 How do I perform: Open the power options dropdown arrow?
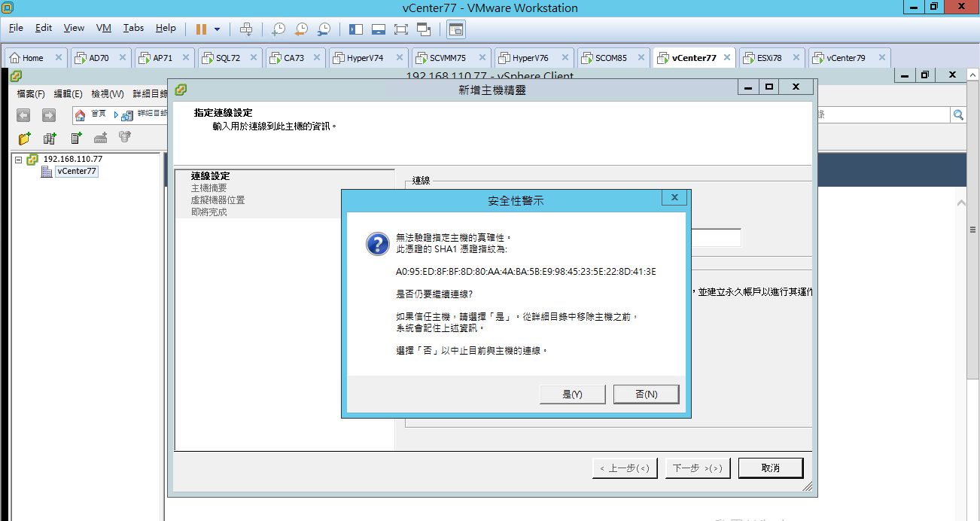tap(218, 29)
